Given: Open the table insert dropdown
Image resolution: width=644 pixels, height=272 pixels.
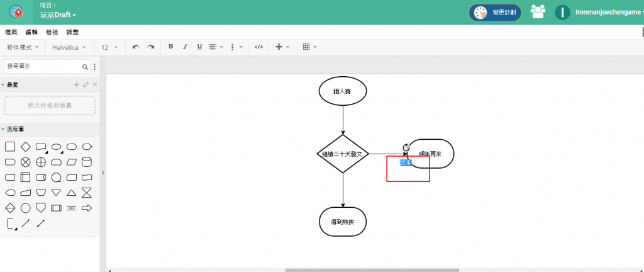Looking at the screenshot, I should (x=309, y=47).
